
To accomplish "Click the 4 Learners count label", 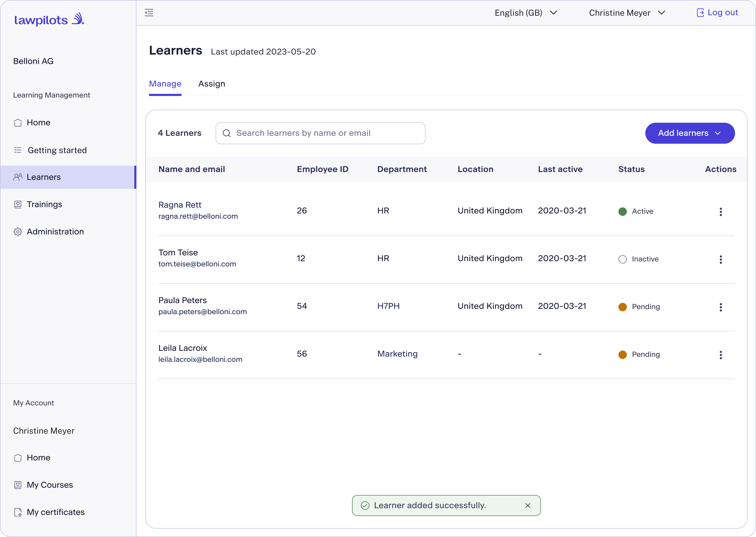I will (x=180, y=133).
